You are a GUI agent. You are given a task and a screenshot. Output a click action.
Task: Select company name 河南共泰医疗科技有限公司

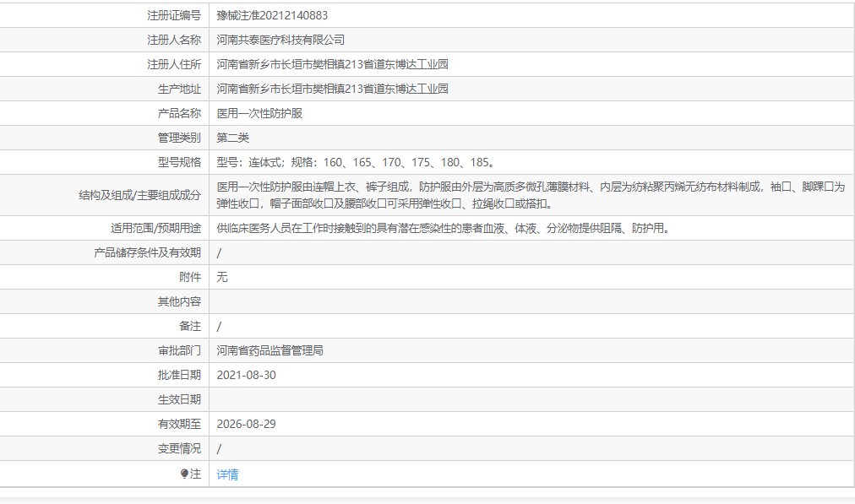pos(280,40)
